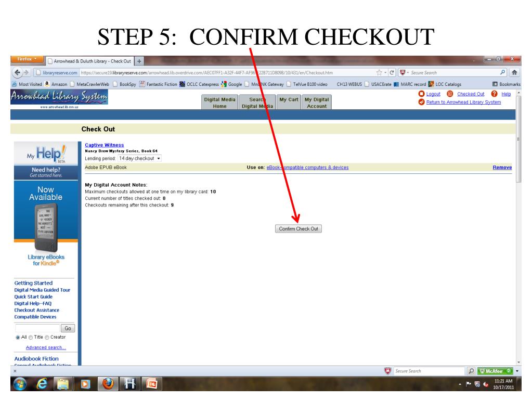Screen dimensions: 532x399
Task: Open the Most Visited bookmarks menu
Action: coord(27,84)
